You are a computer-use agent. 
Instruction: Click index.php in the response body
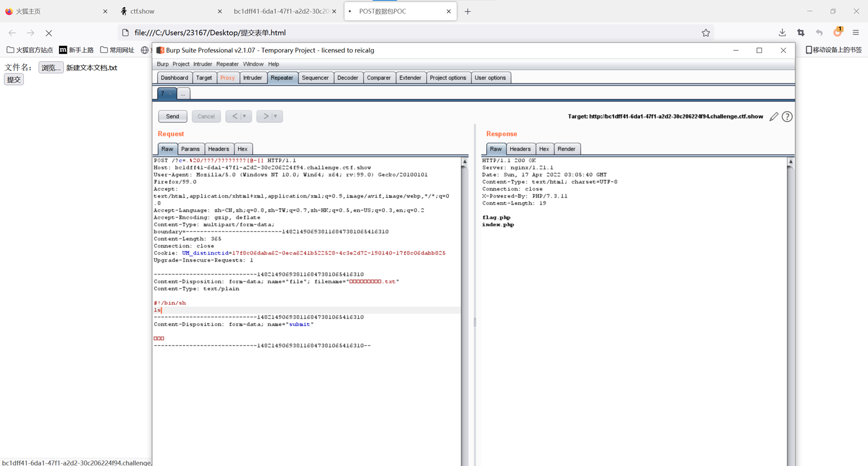498,225
